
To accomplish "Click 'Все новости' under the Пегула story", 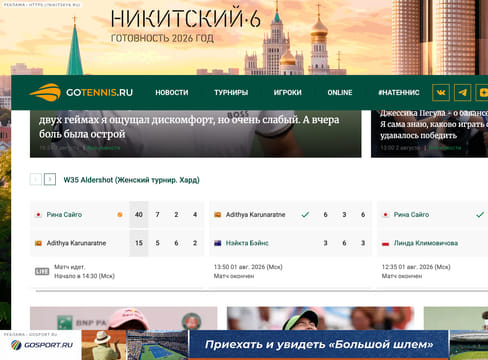I will pyautogui.click(x=445, y=148).
